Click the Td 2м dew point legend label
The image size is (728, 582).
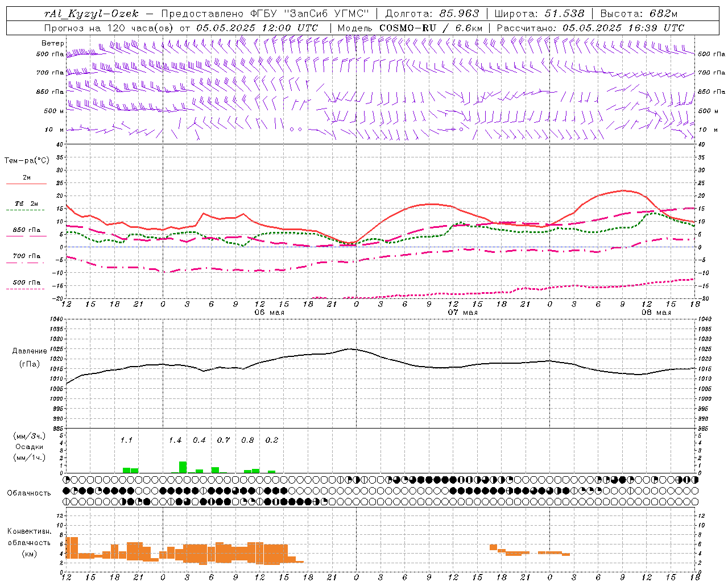point(26,203)
